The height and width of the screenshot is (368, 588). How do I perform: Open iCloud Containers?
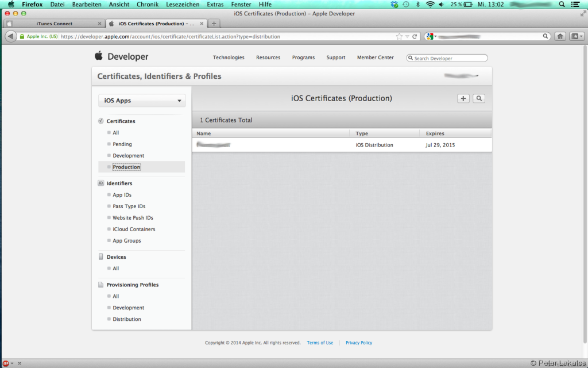(134, 229)
